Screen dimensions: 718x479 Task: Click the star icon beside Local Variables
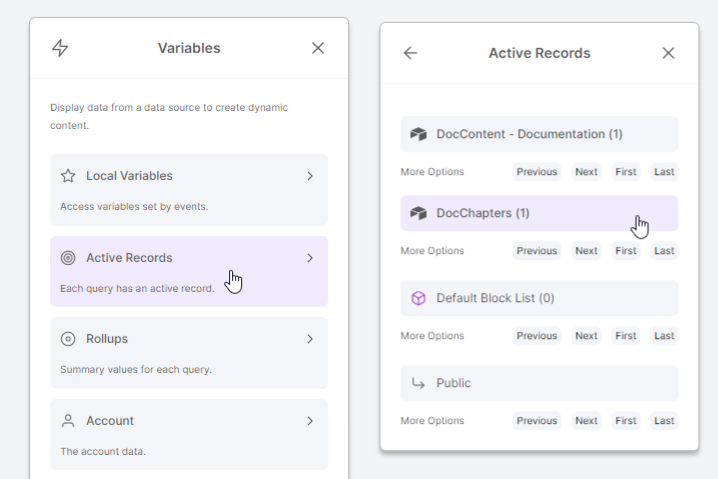pos(68,176)
